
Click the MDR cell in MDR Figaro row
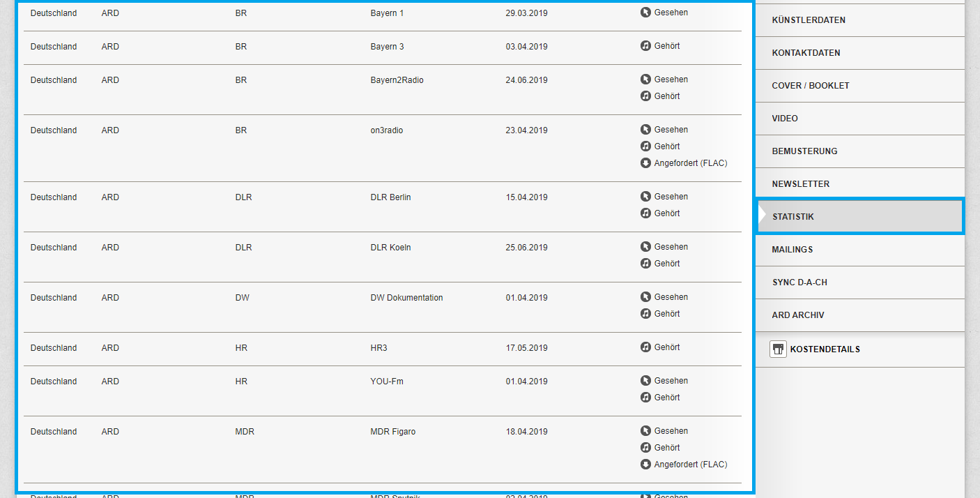245,432
